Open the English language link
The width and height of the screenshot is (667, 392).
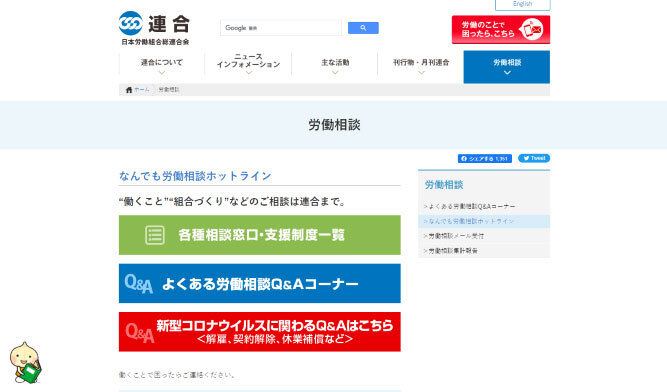[x=522, y=4]
